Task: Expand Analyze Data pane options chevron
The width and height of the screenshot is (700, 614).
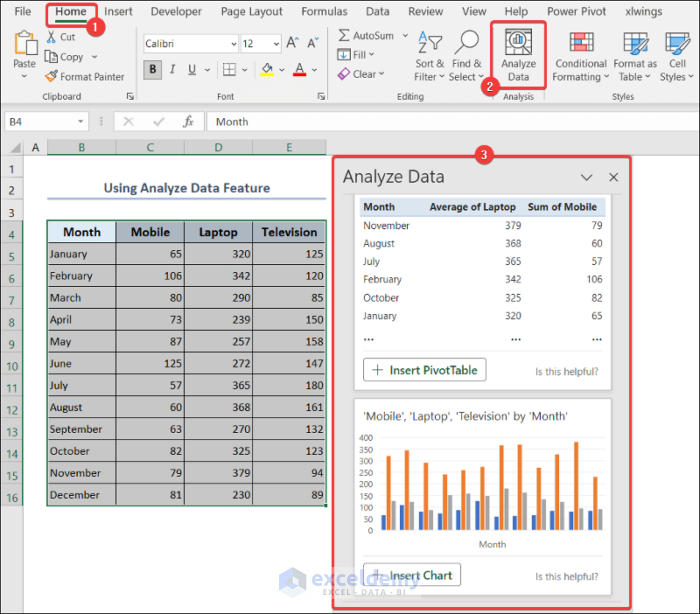Action: [x=587, y=177]
